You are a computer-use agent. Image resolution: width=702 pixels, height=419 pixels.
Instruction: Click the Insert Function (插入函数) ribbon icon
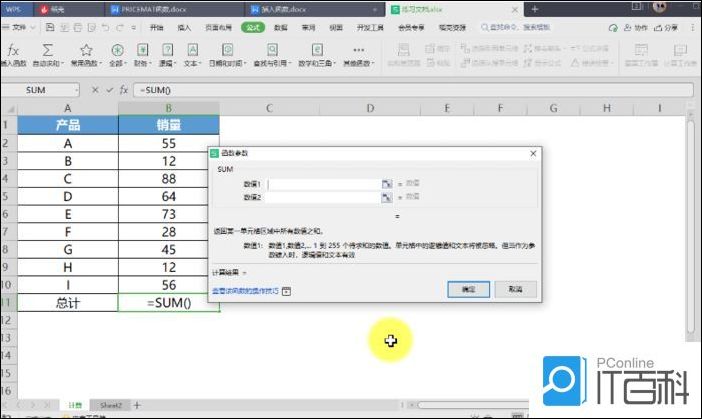13,54
